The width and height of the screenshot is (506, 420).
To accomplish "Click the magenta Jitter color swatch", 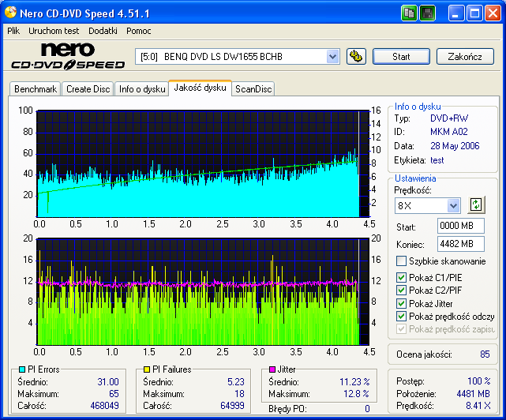I will coord(272,369).
